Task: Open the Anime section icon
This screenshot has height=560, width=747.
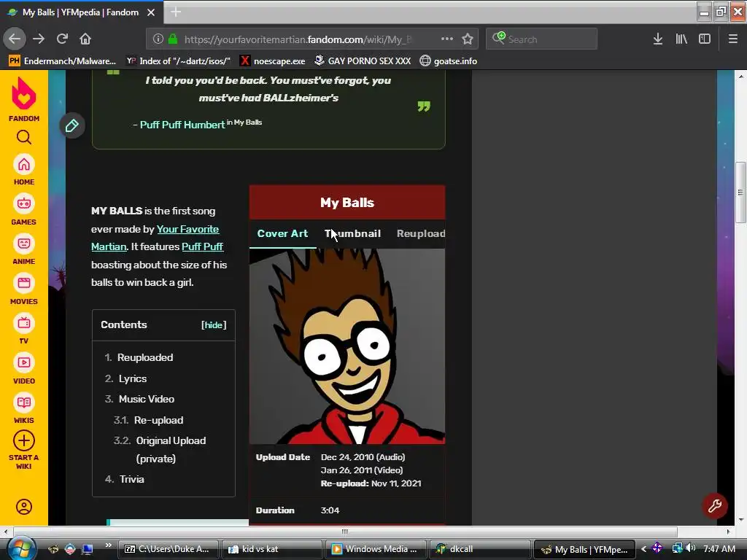Action: (x=24, y=244)
